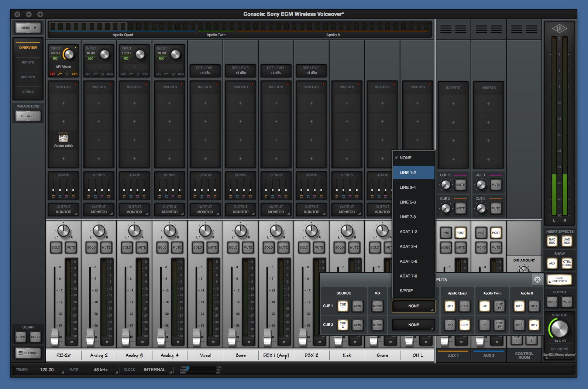
Task: Open the Clock source dropdown set to INTERNAL
Action: 155,369
